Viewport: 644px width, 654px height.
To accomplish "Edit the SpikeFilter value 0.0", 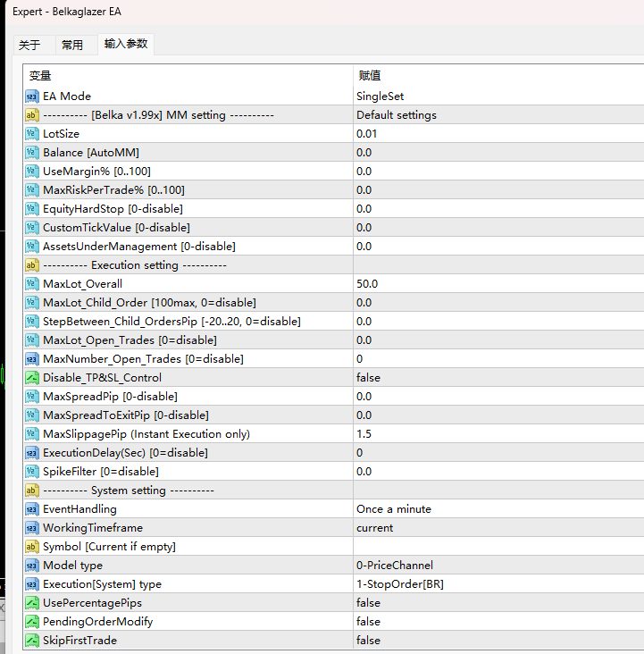I will coord(498,472).
